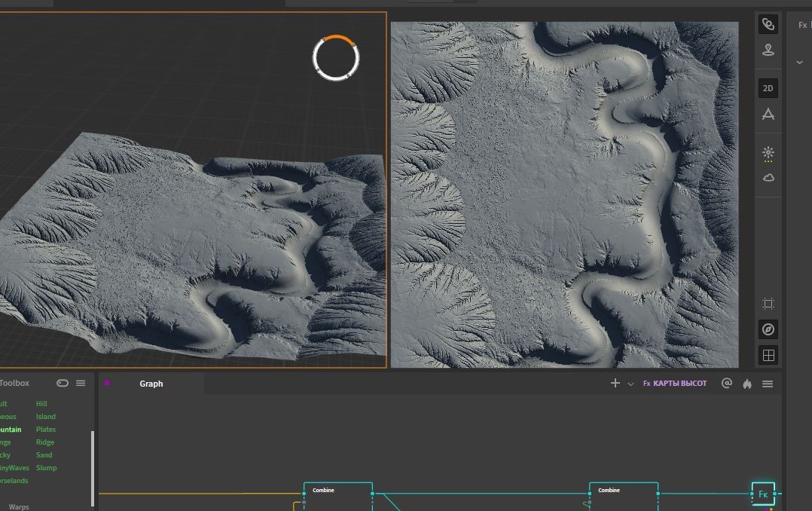
Task: Open the graph panel hamburger menu
Action: [x=768, y=384]
